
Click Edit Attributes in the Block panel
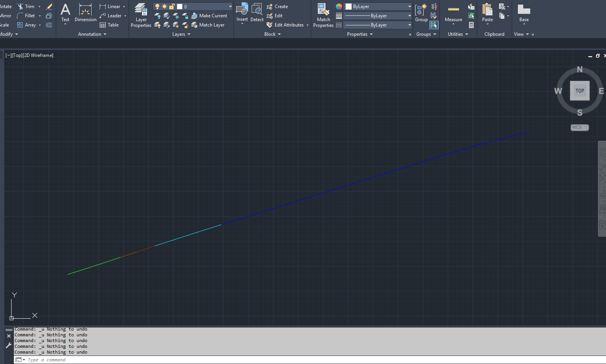[x=285, y=25]
